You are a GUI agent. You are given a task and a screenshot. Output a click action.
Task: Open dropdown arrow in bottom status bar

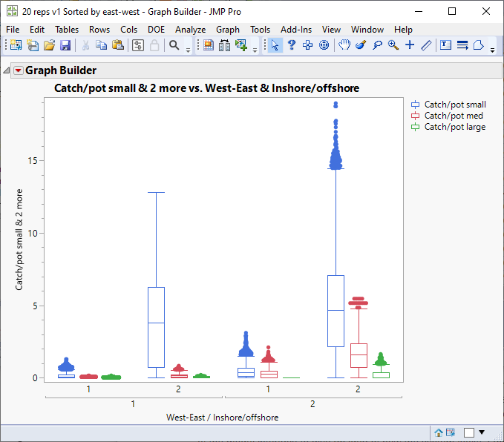click(x=482, y=432)
